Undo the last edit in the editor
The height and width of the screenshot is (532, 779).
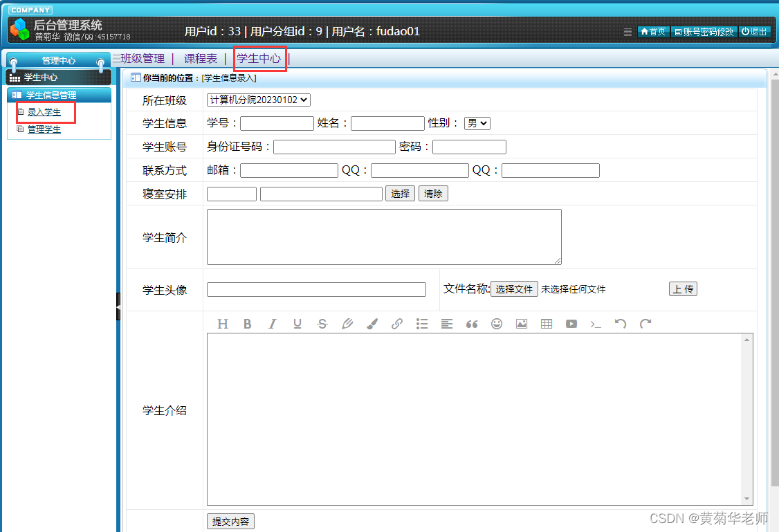point(621,323)
